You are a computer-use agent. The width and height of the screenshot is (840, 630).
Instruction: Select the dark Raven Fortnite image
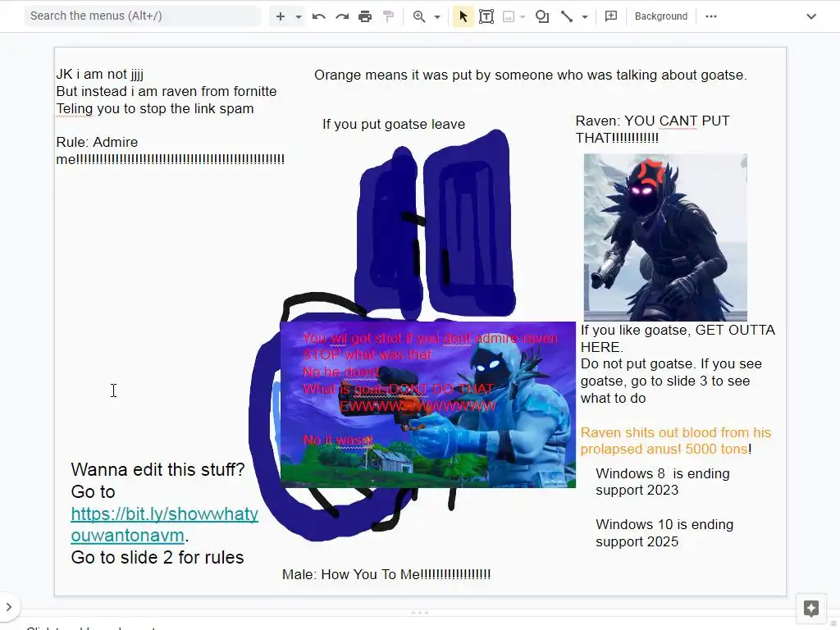point(665,237)
